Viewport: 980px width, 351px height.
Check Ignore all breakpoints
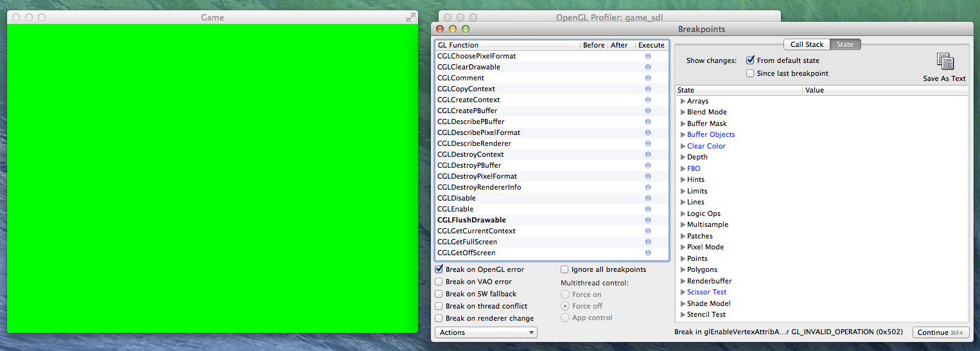(x=565, y=269)
